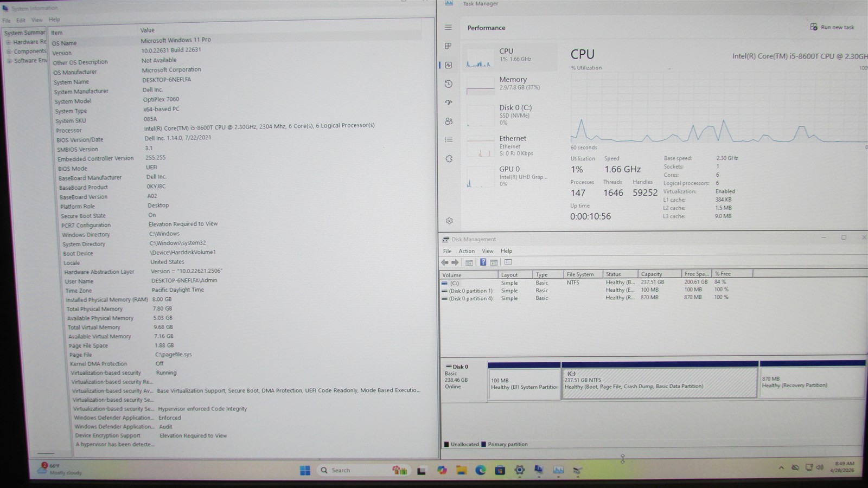Open Services page in Task Manager sidebar
This screenshot has height=488, width=868.
[449, 159]
